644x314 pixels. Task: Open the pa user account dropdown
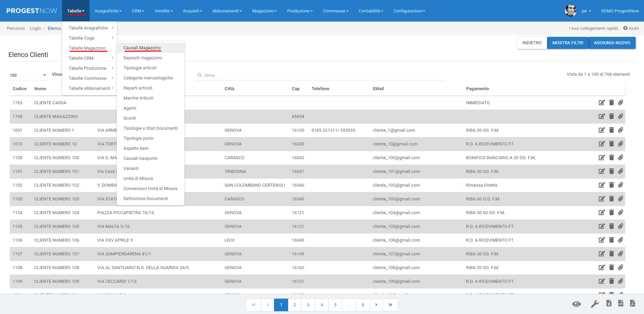tap(586, 11)
